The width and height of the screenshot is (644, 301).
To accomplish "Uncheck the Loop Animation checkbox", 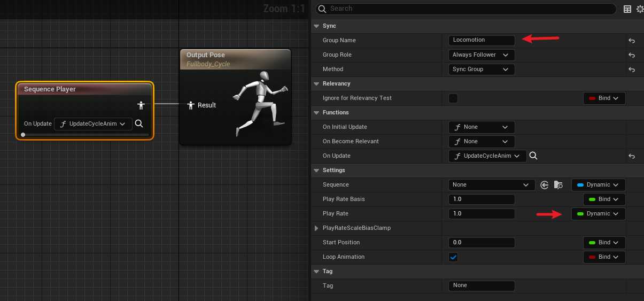I will tap(453, 257).
